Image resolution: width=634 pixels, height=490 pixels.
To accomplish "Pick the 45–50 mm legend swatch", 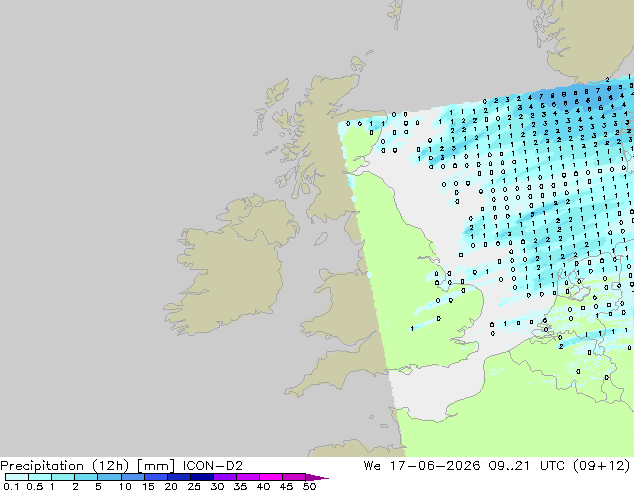I will (x=294, y=477).
